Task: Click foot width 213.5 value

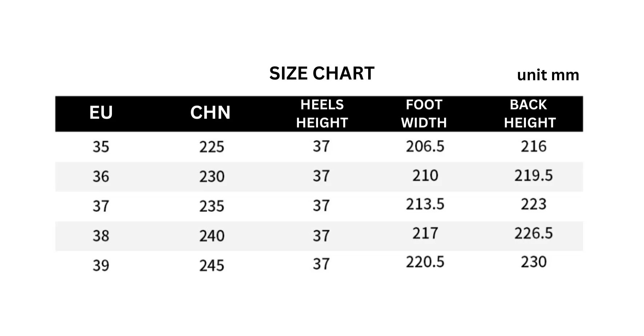Action: (425, 204)
